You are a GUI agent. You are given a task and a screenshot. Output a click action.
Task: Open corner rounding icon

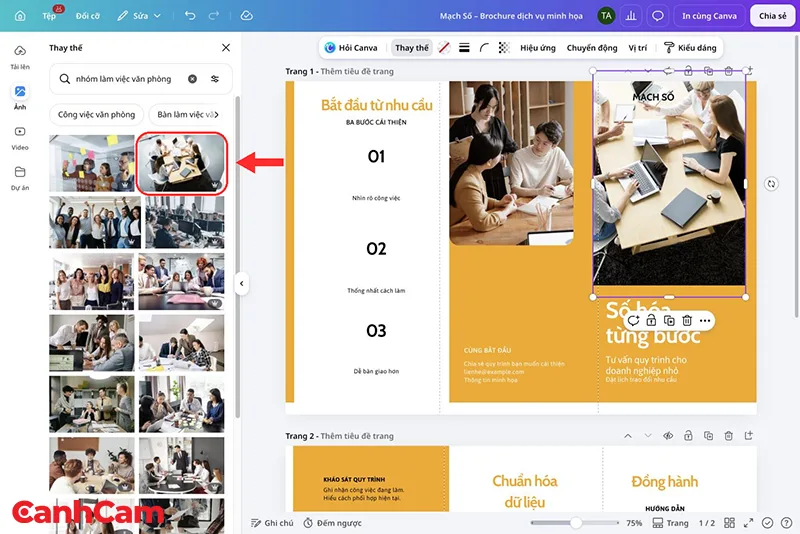484,47
